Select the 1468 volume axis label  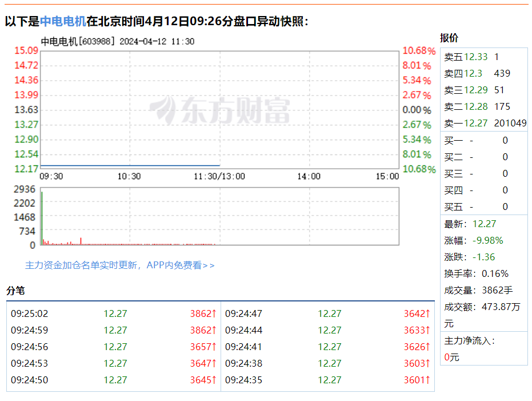point(25,217)
